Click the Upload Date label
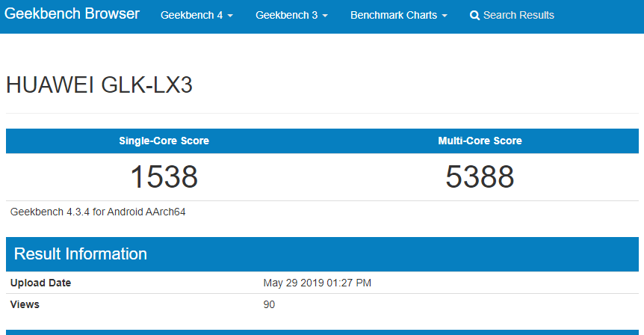Image resolution: width=644 pixels, height=335 pixels. point(40,283)
